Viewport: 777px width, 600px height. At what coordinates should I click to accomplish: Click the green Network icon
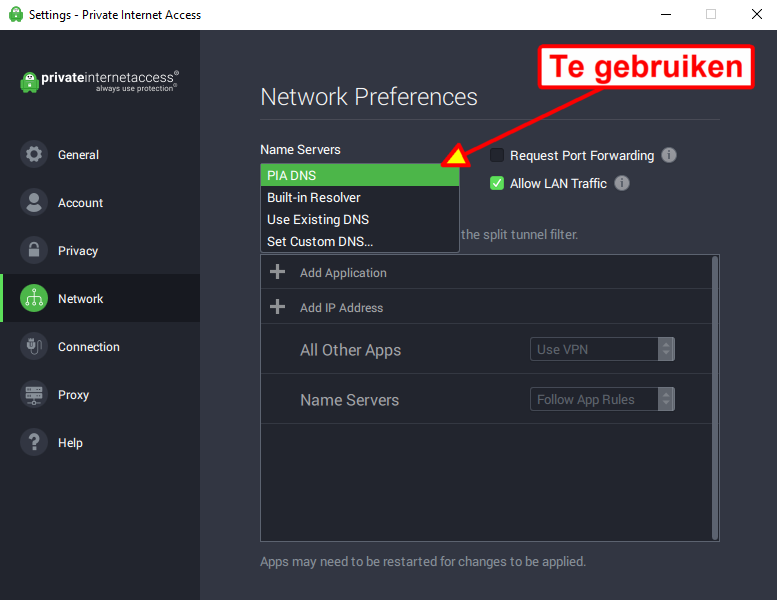[x=34, y=298]
